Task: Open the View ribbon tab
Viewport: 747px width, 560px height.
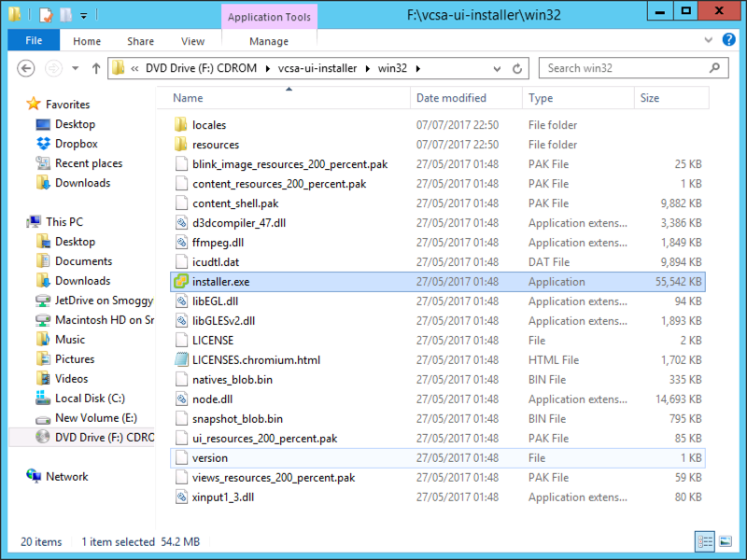Action: pyautogui.click(x=193, y=41)
